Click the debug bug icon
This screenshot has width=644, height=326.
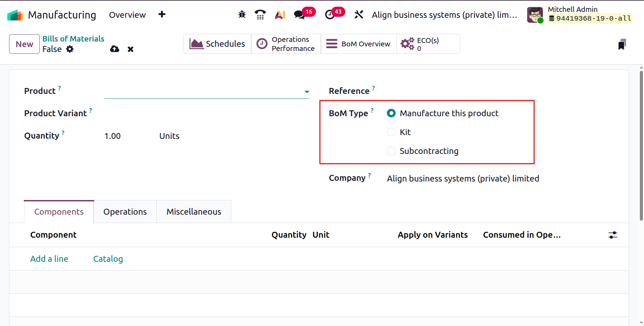tap(242, 15)
